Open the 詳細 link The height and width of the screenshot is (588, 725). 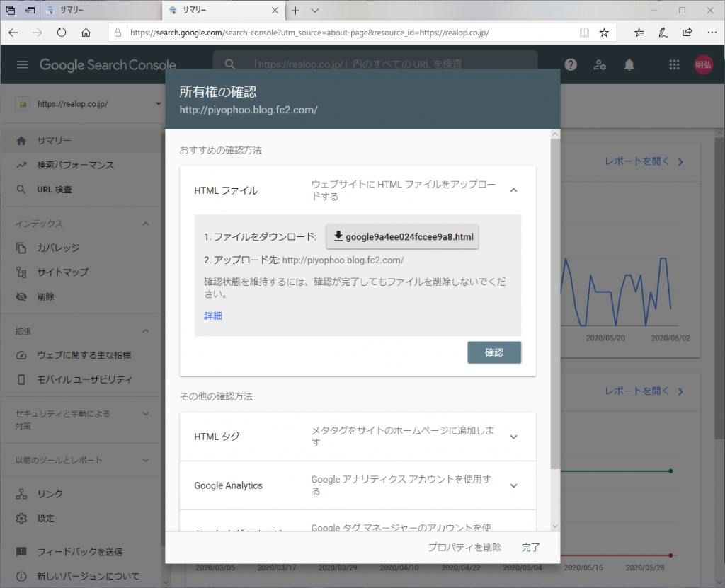coord(213,316)
